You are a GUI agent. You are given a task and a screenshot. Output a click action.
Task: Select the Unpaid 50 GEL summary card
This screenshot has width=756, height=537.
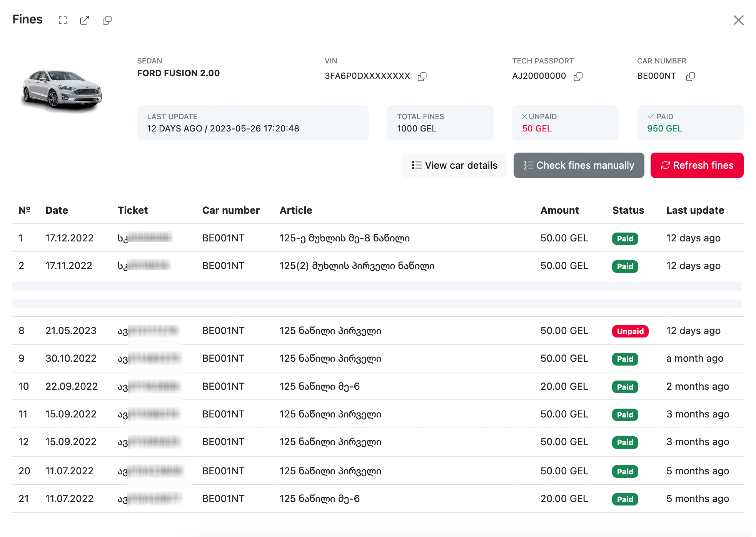(x=565, y=123)
